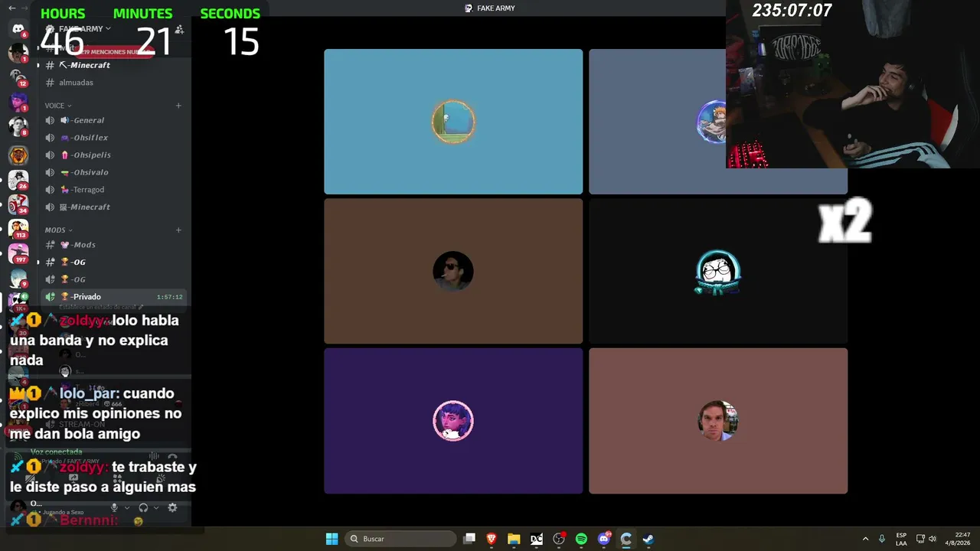This screenshot has height=551, width=980.
Task: Launch Brave browser from taskbar
Action: tap(492, 539)
